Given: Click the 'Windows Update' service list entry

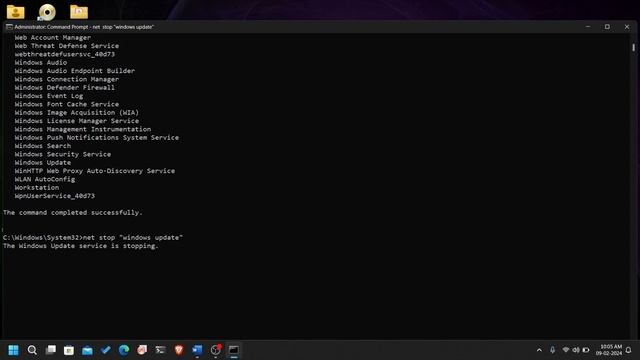Looking at the screenshot, I should (43, 162).
